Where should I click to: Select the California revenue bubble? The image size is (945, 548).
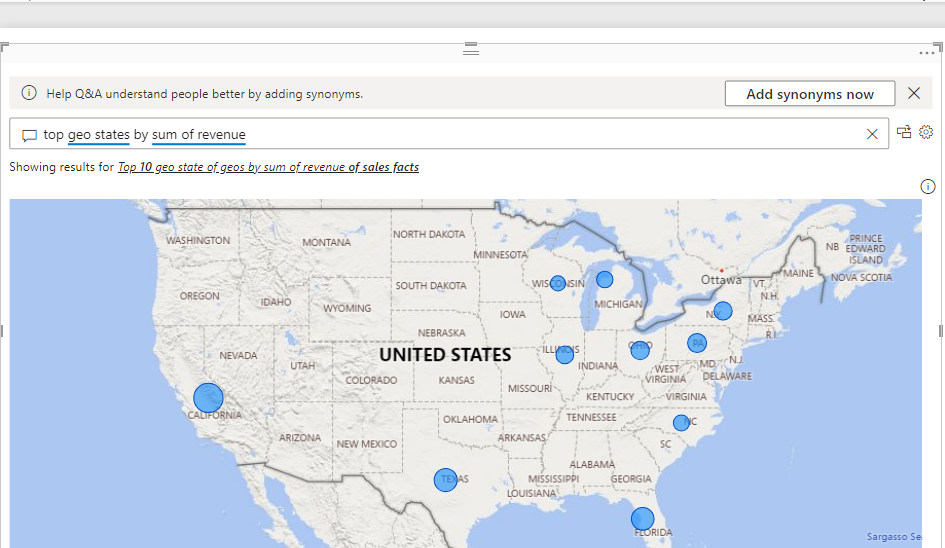(x=209, y=398)
